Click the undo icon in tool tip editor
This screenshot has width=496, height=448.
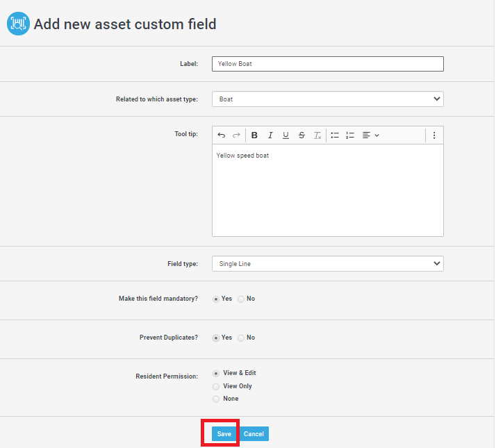point(222,135)
